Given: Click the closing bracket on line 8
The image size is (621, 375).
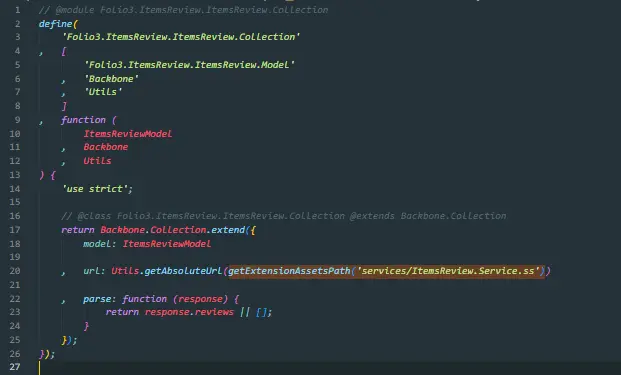Looking at the screenshot, I should click(64, 106).
